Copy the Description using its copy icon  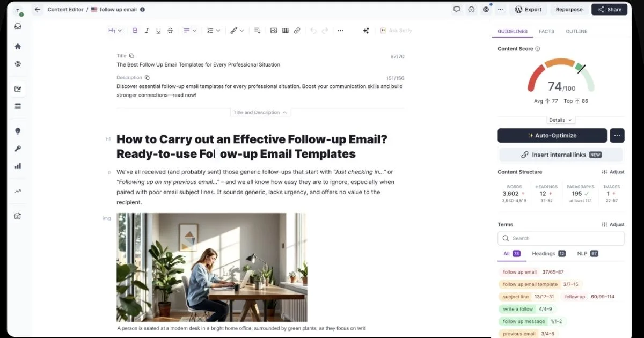147,78
